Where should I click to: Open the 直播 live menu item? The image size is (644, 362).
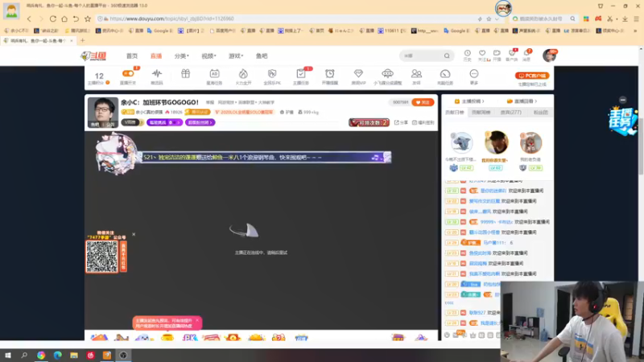(156, 56)
